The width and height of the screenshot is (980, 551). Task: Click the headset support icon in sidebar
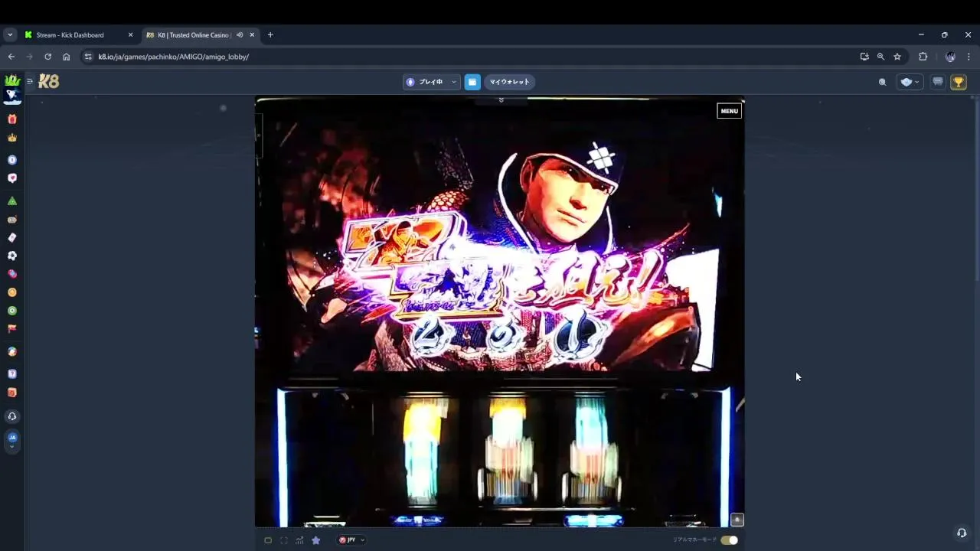pyautogui.click(x=12, y=416)
